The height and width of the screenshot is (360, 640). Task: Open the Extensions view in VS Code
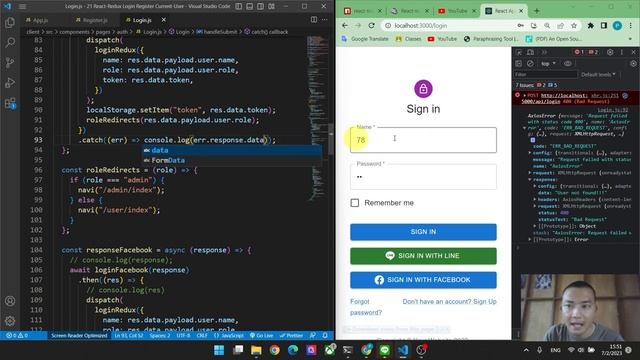pos(10,103)
